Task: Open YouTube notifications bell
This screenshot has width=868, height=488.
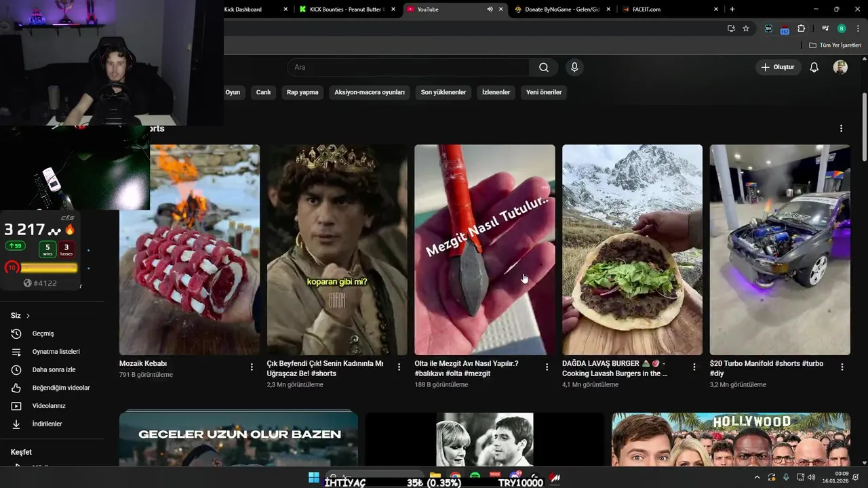Action: tap(814, 67)
